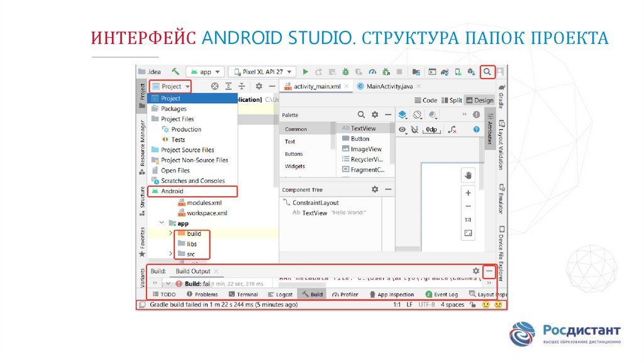Expand the src folder
The height and width of the screenshot is (361, 644).
point(170,254)
